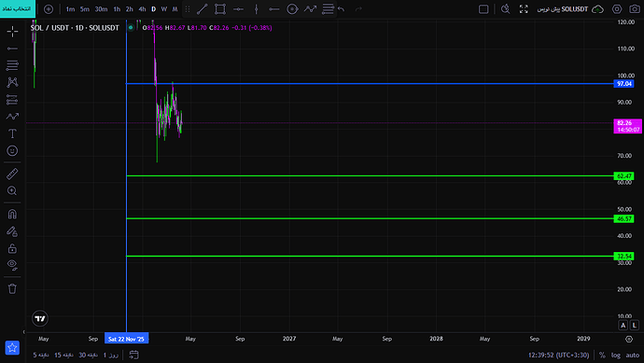Screen dimensions: 644x363
Task: Open the pattern drawing tools
Action: [12, 82]
